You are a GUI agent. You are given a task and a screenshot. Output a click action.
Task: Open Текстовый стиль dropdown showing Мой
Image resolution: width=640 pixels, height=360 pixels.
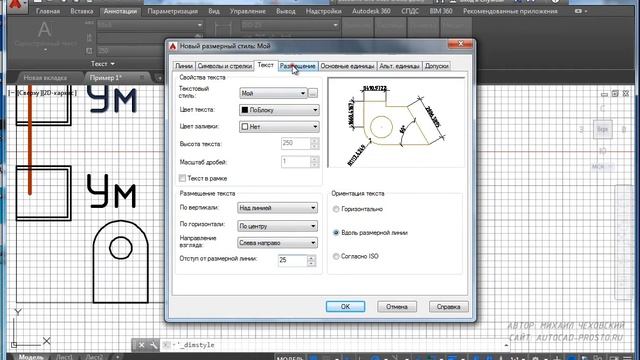click(273, 93)
